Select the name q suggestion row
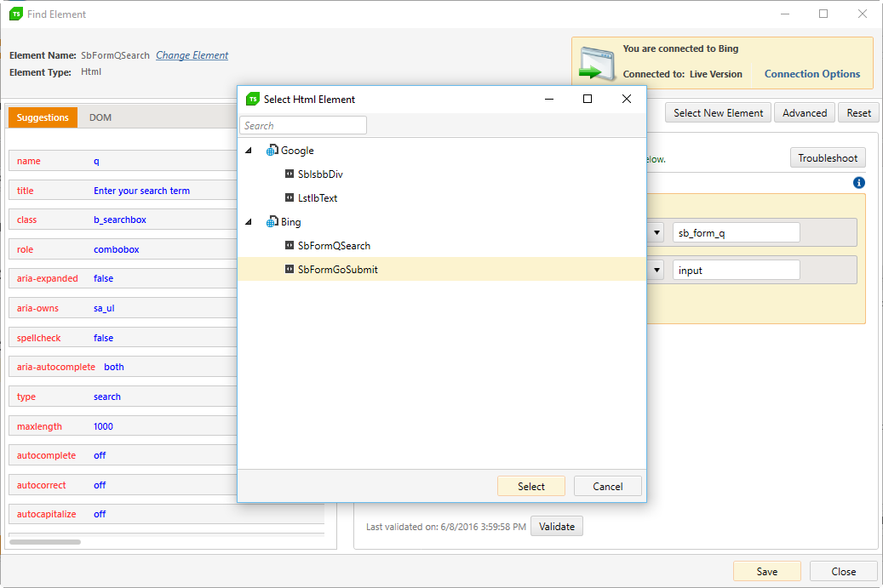The width and height of the screenshot is (883, 588). 123,160
